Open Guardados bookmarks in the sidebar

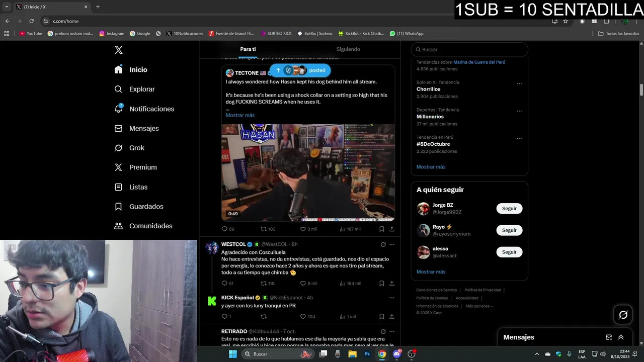[x=139, y=206]
